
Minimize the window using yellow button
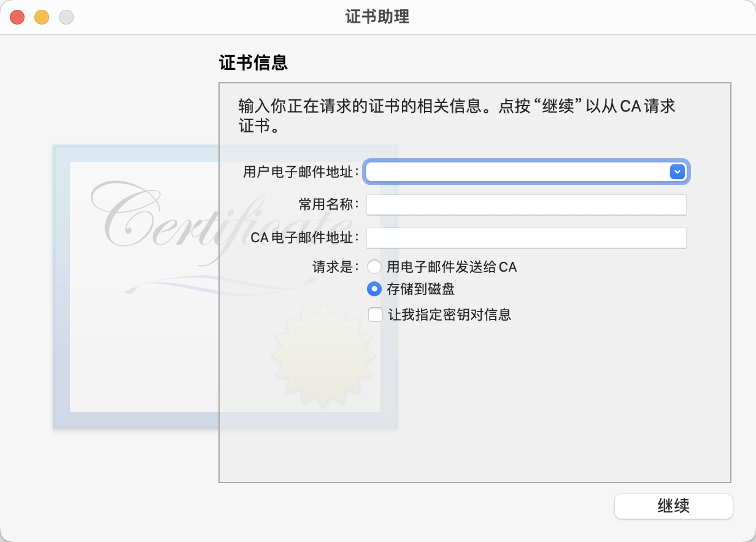pyautogui.click(x=42, y=17)
